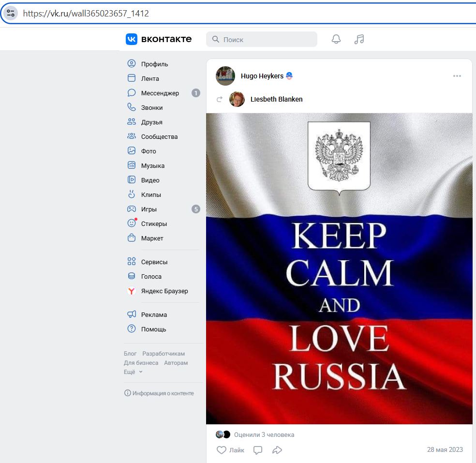Viewport: 476px width, 463px height.
Task: Click the Мессенджер unread count badge
Action: tap(196, 93)
